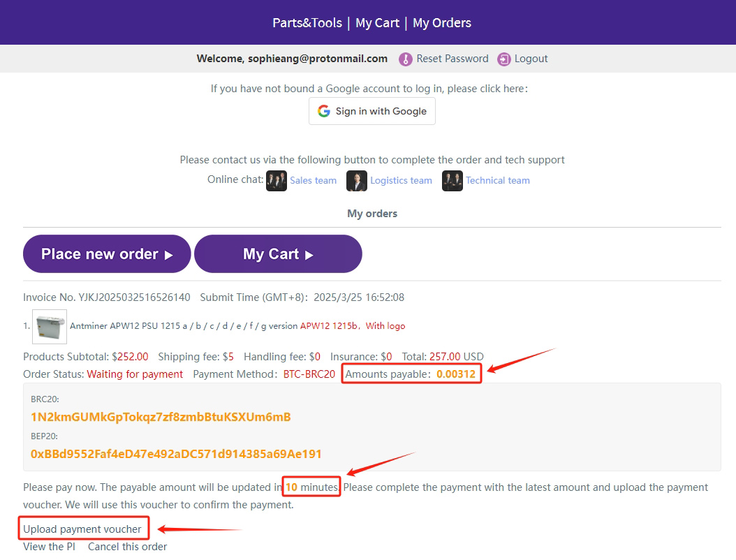Click the Reset Password key icon

tap(406, 59)
